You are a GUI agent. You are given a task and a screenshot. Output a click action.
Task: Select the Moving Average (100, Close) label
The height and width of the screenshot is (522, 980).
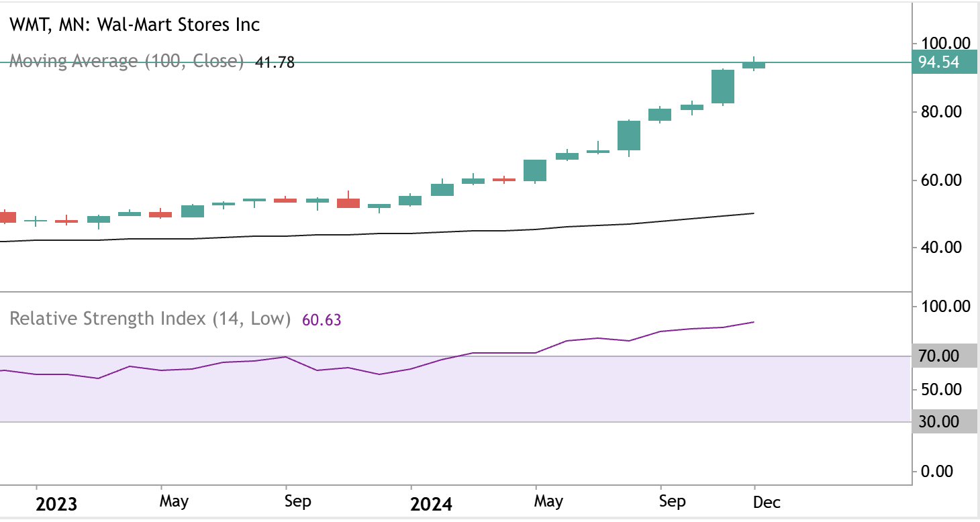(x=126, y=61)
